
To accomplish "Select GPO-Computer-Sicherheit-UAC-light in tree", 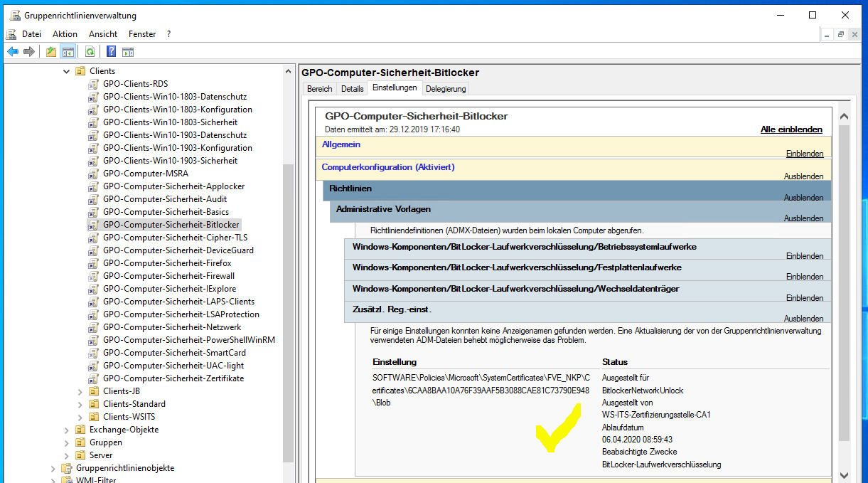I will tap(173, 366).
